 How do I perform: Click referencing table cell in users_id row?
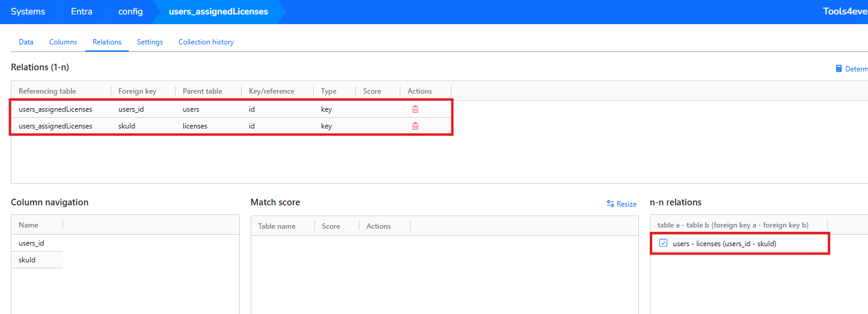click(55, 109)
